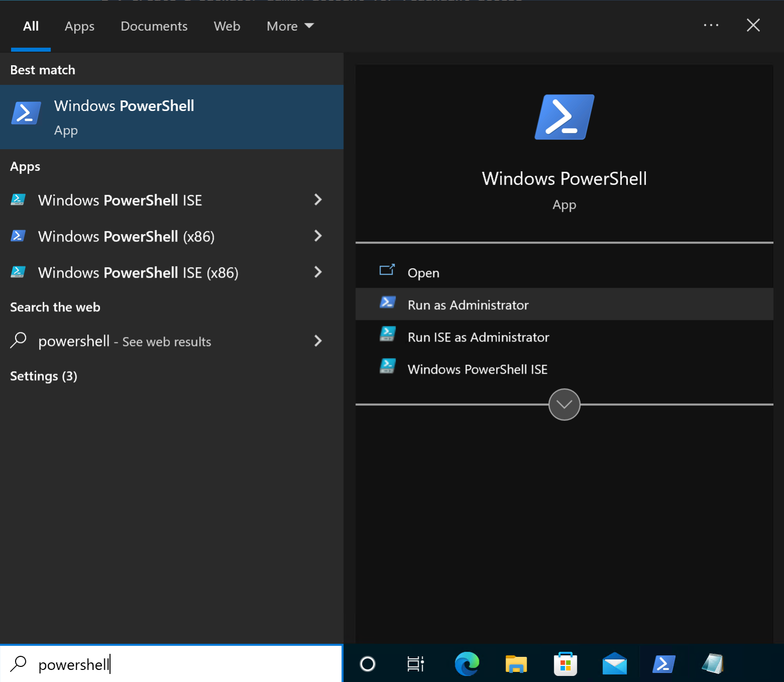Activate Cortana on the taskbar

[x=367, y=663]
